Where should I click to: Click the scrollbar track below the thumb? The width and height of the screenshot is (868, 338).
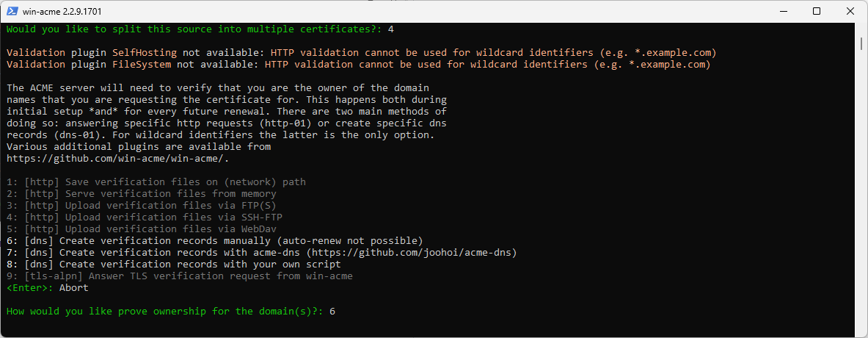[862, 194]
